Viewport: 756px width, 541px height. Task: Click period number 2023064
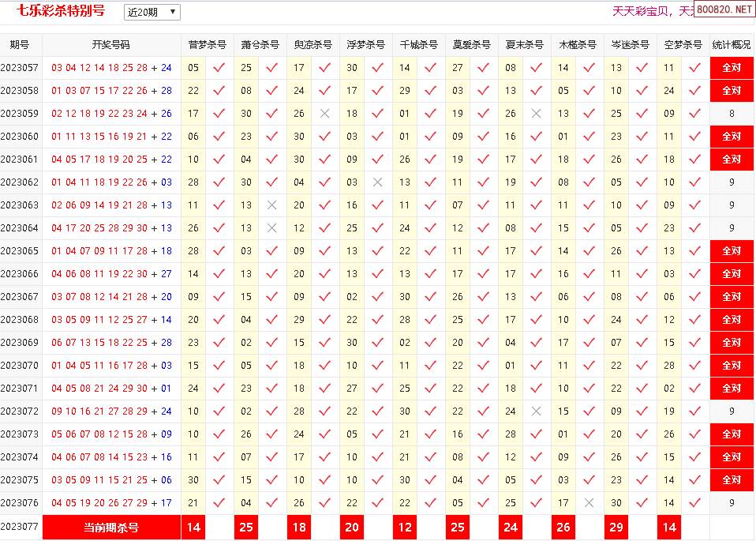tap(19, 227)
